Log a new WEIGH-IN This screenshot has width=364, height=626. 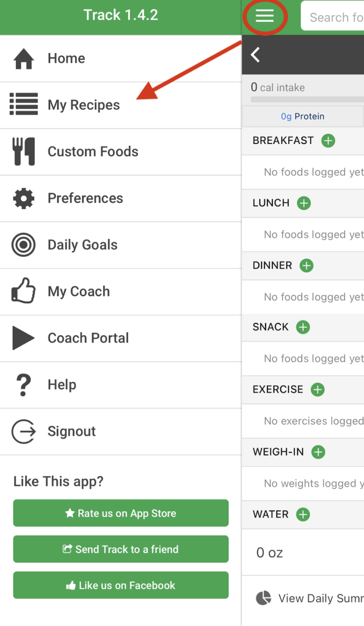point(318,452)
